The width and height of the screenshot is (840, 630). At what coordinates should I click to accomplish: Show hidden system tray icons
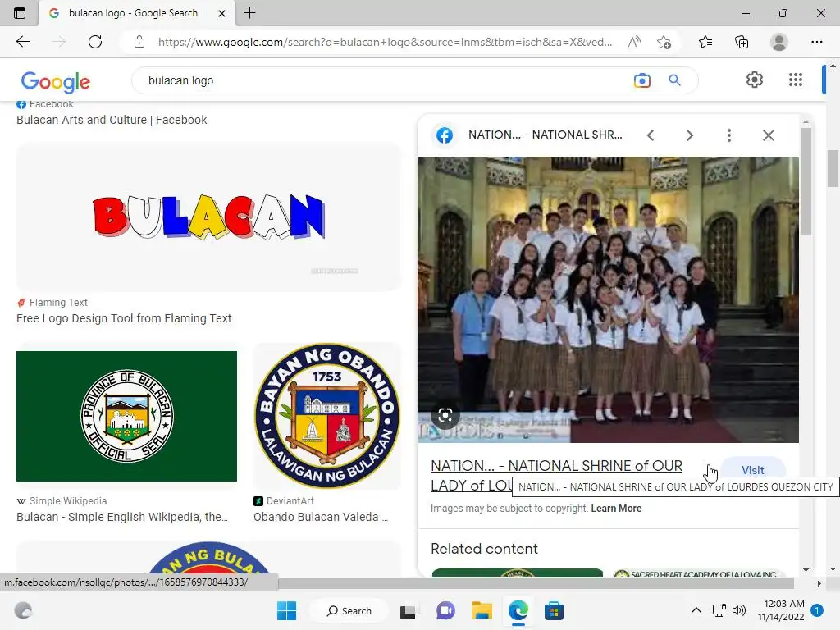pos(696,610)
